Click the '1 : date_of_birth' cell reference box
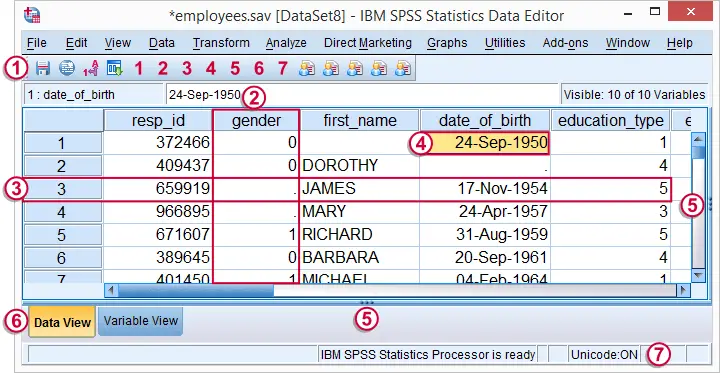 pyautogui.click(x=94, y=95)
